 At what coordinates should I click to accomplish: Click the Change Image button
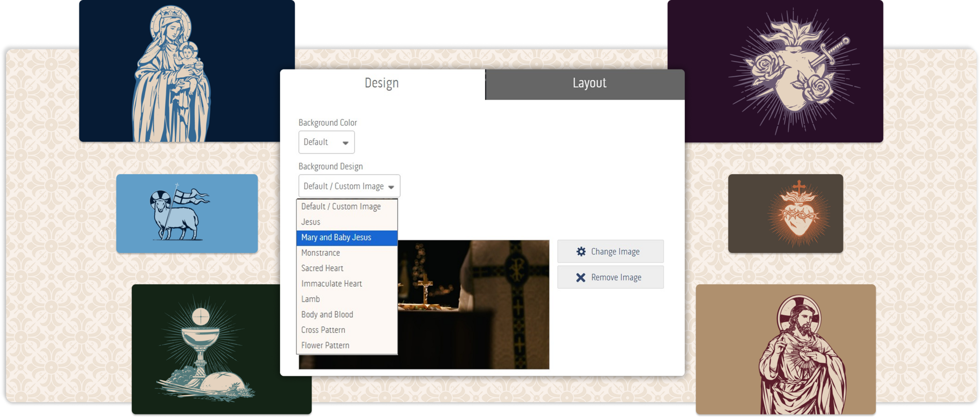tap(610, 252)
